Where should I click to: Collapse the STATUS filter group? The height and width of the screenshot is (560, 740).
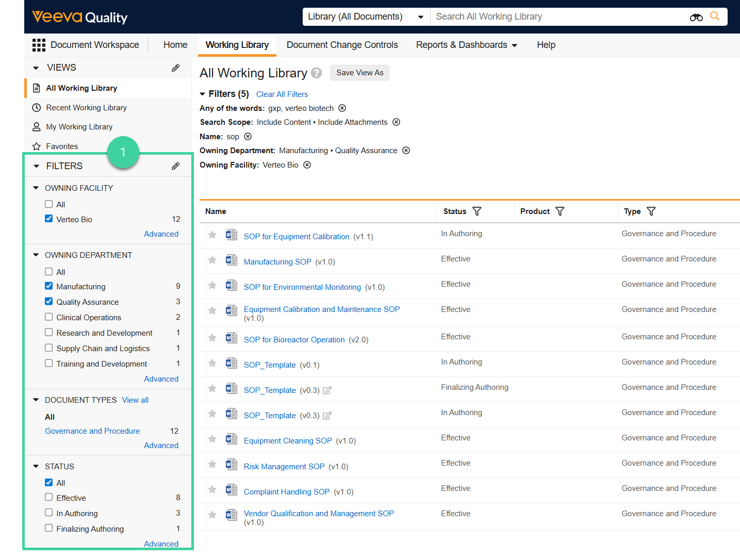point(36,467)
